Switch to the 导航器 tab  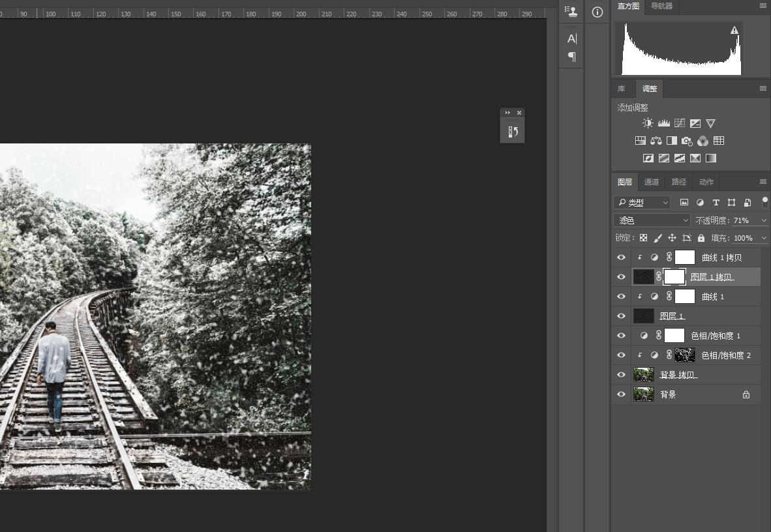(662, 6)
